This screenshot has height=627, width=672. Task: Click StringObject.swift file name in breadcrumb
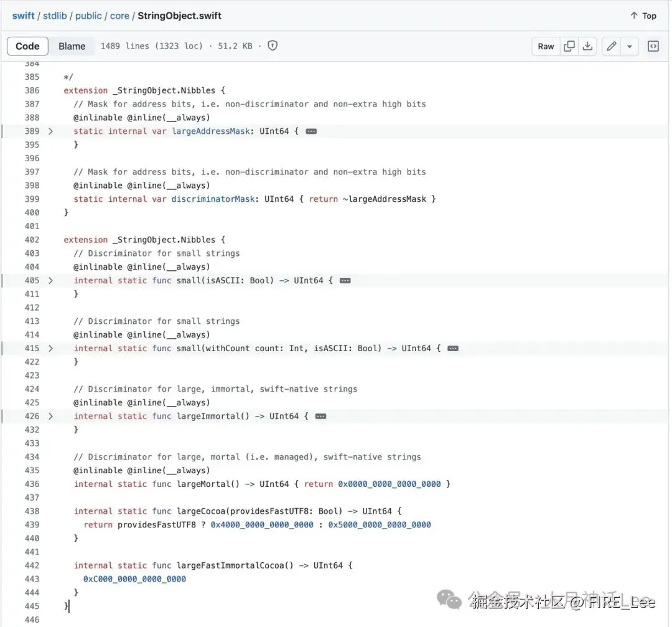[180, 16]
